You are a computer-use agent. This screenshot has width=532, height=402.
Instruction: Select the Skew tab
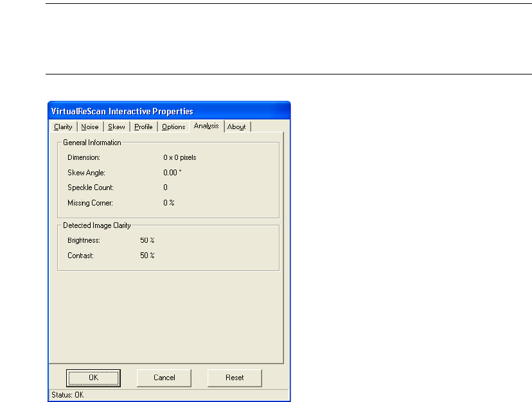tap(116, 127)
